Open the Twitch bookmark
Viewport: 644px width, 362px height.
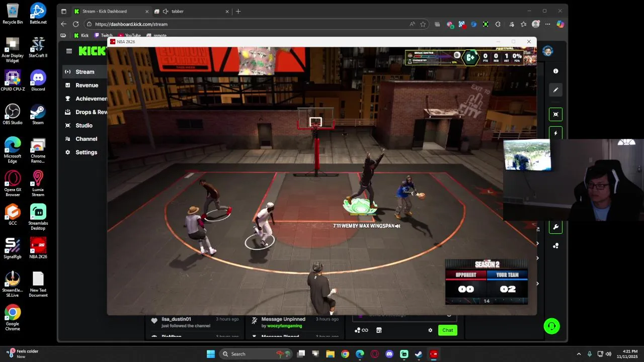tap(103, 36)
